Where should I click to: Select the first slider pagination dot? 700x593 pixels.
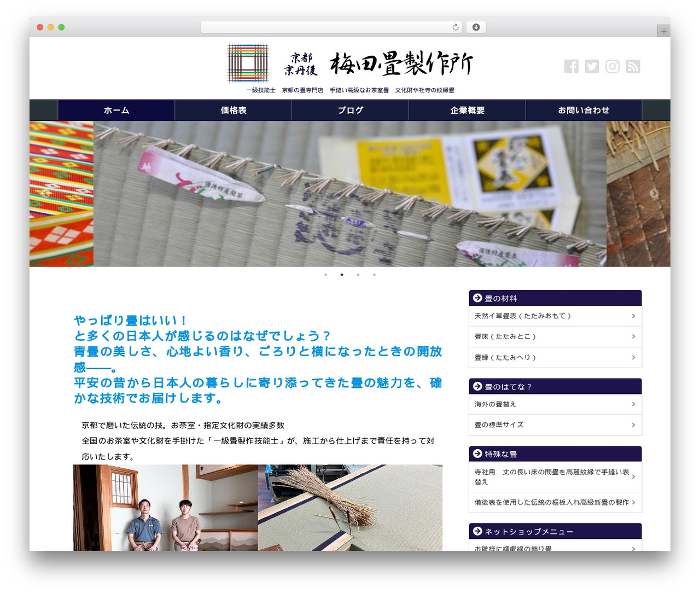pos(325,275)
